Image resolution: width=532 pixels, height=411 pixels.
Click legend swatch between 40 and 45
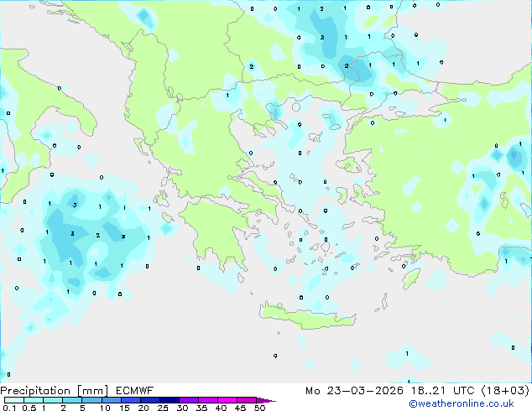(227, 400)
